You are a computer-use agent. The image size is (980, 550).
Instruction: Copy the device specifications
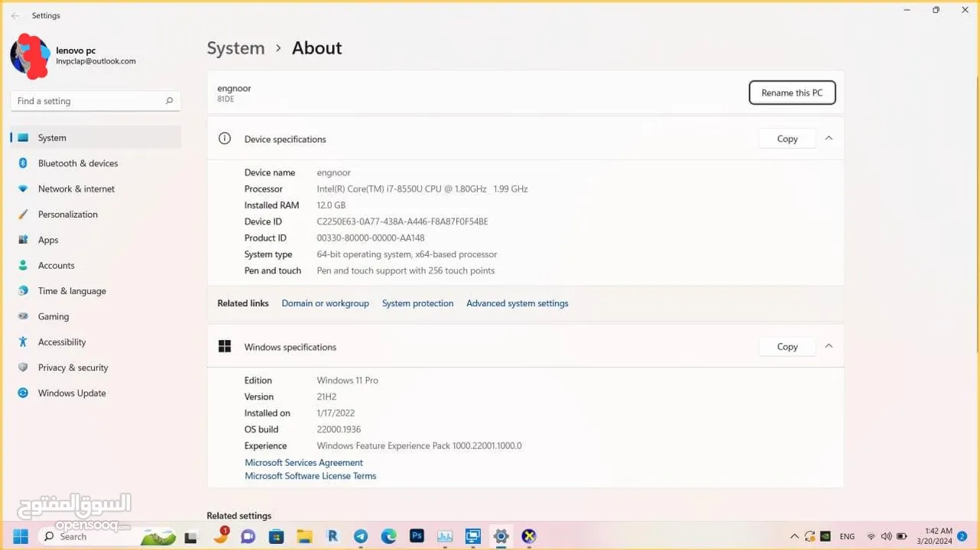[787, 138]
